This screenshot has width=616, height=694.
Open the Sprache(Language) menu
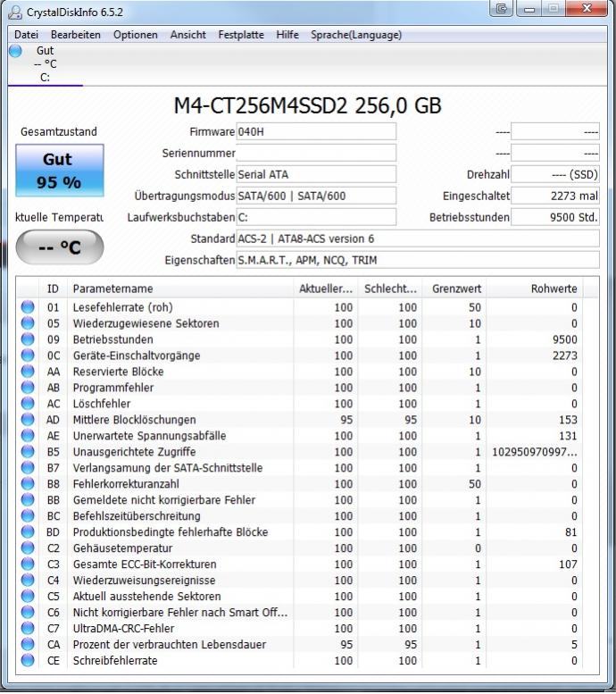(356, 35)
